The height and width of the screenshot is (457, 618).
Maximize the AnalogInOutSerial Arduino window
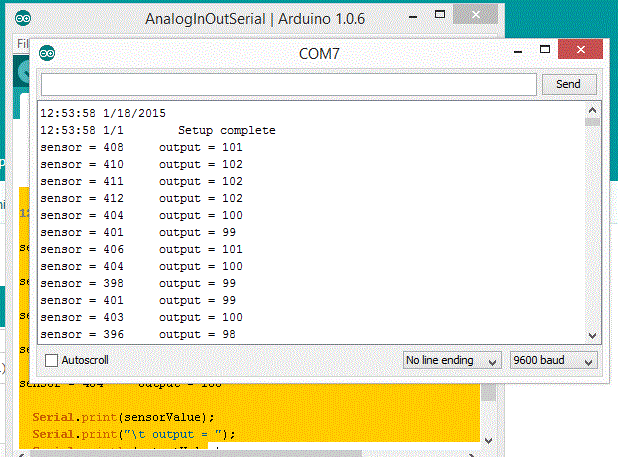(440, 15)
